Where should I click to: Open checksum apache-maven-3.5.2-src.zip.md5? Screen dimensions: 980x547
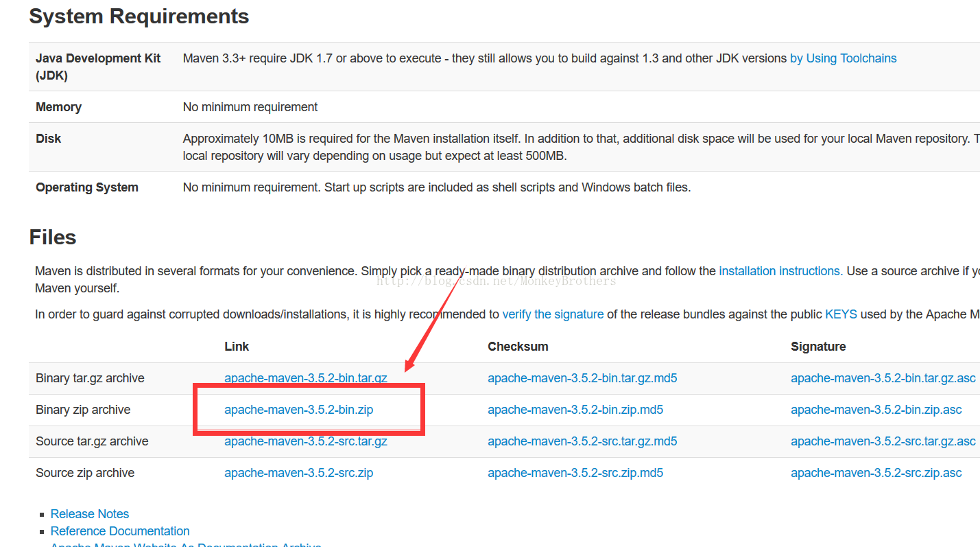575,473
